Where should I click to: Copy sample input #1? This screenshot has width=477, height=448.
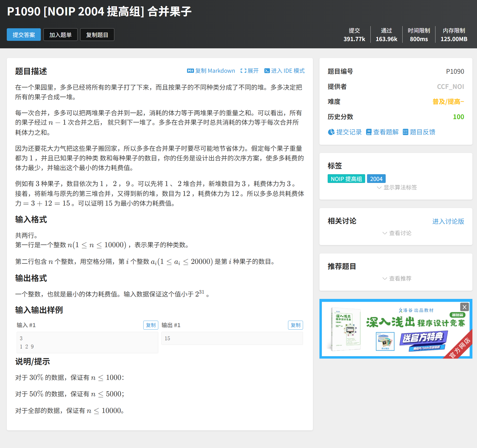pyautogui.click(x=151, y=325)
